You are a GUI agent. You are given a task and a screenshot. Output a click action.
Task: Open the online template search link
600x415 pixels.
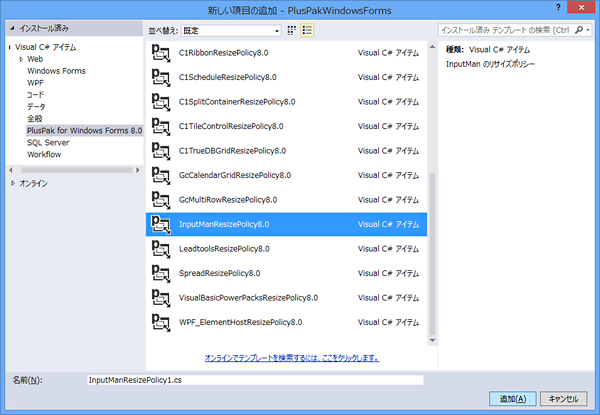pyautogui.click(x=292, y=358)
